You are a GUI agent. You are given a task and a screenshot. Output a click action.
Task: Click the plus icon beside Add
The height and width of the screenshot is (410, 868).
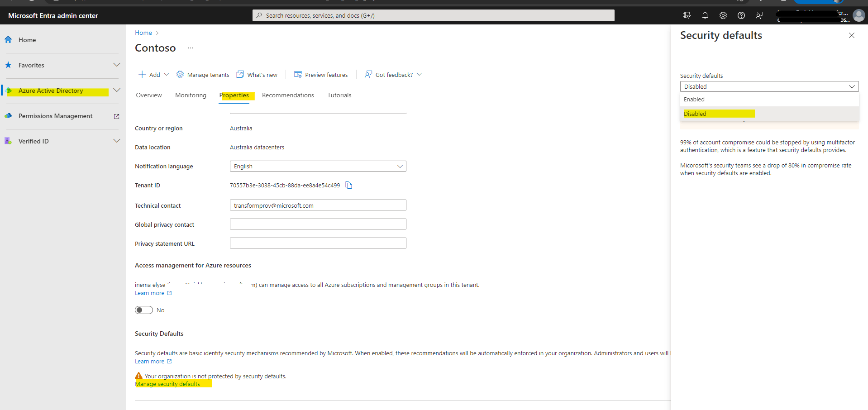coord(142,74)
